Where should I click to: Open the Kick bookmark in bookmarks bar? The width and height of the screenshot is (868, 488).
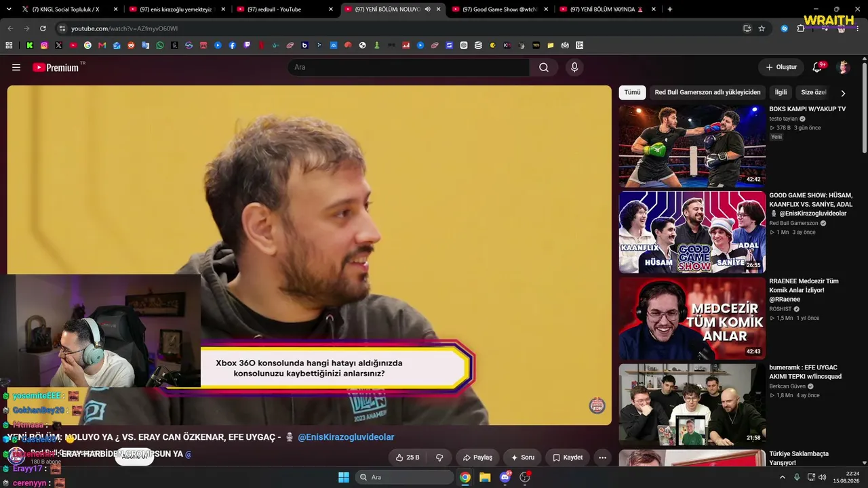[x=30, y=45]
